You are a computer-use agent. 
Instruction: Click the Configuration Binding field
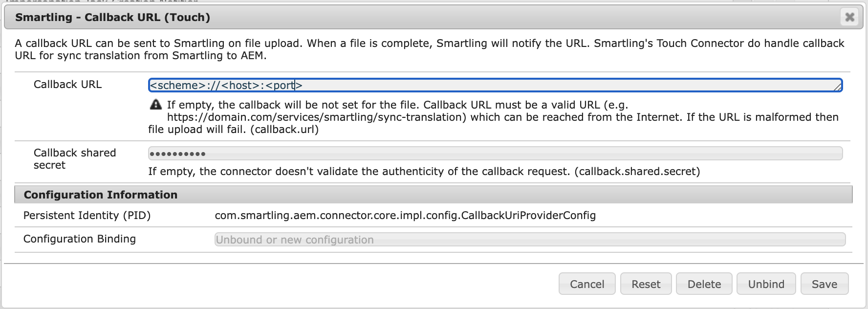pos(530,240)
